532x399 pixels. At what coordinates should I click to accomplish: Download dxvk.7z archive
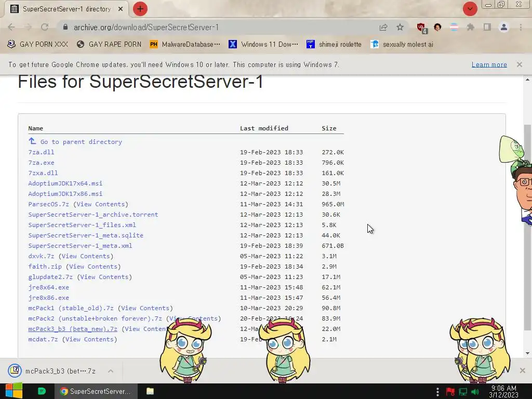pos(41,256)
